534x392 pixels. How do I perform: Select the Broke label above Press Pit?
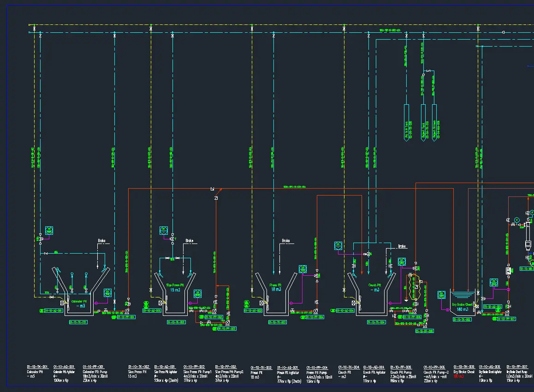[x=286, y=241]
